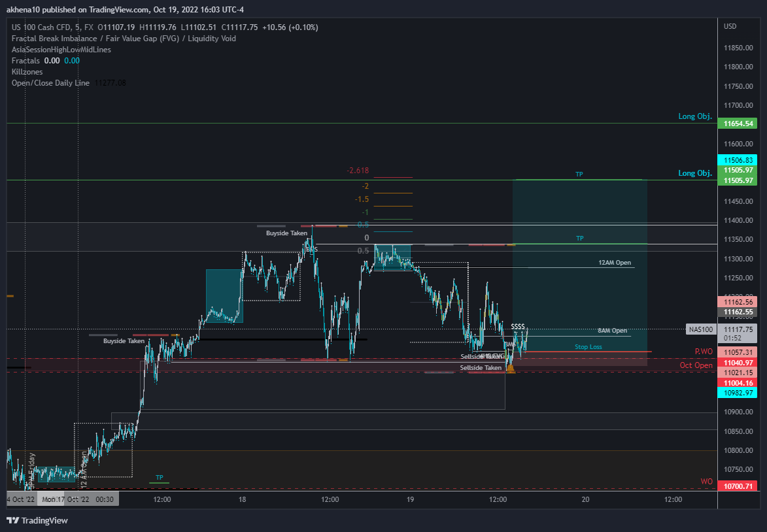Click the cyan 10982.97 price label
This screenshot has width=767, height=532.
tap(737, 393)
